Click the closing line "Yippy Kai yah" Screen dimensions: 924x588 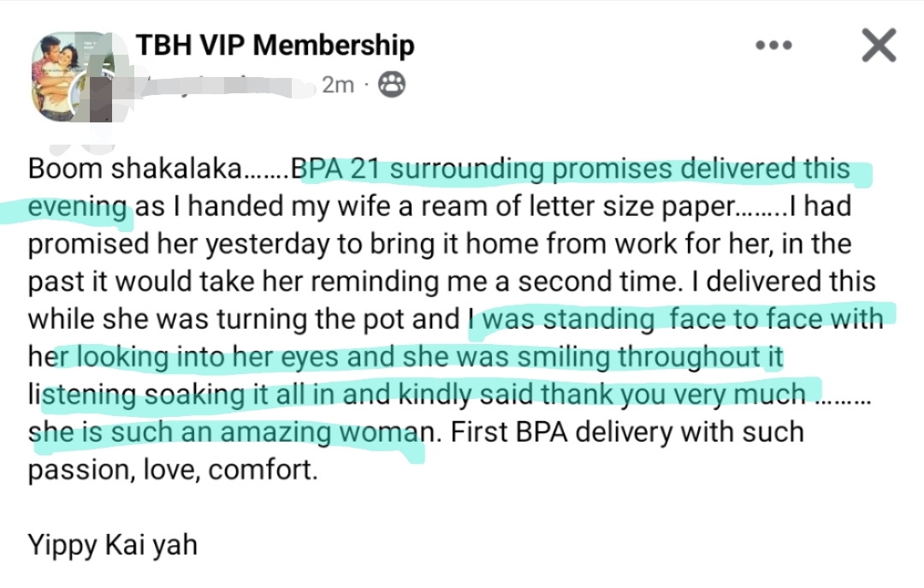coord(113,545)
